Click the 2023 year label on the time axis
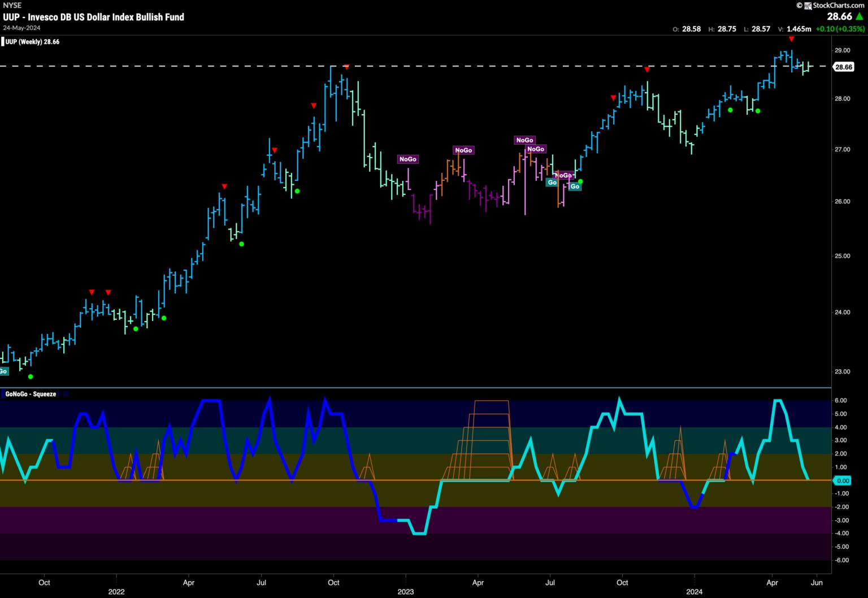This screenshot has height=598, width=868. click(406, 592)
